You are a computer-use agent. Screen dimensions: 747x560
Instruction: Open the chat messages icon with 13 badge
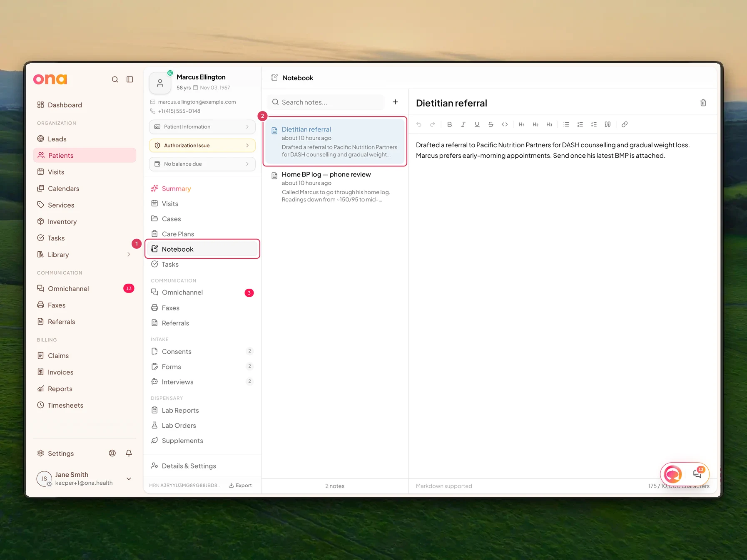coord(698,474)
